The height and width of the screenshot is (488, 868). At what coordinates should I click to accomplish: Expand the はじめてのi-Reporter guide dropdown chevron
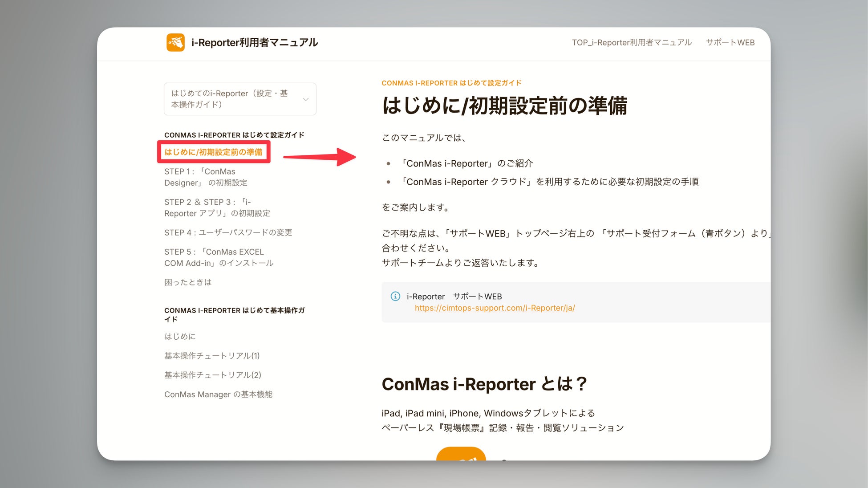[x=306, y=99]
